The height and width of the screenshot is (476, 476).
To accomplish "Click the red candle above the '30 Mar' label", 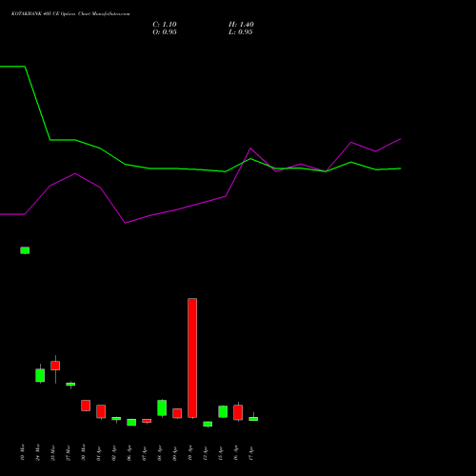I will pos(86,406).
